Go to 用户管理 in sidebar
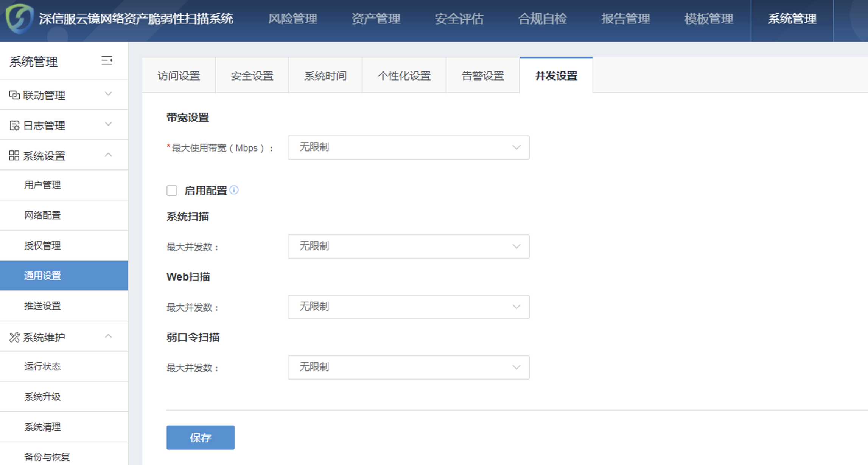The width and height of the screenshot is (868, 465). point(64,185)
